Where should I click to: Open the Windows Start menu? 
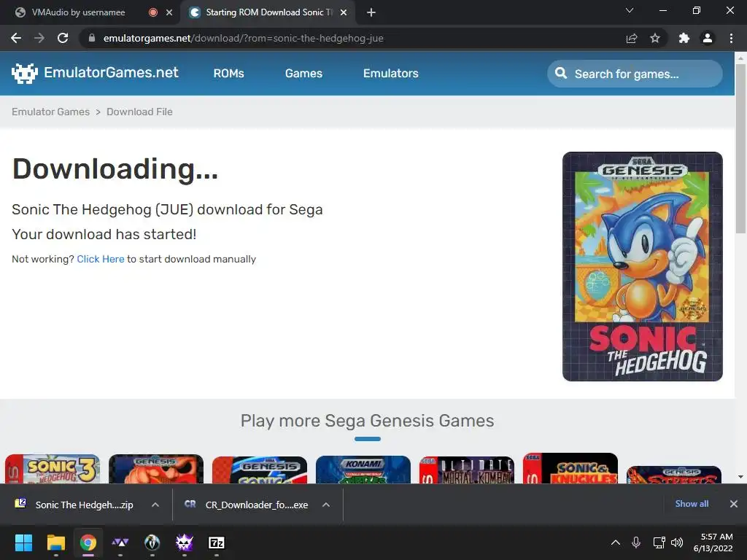point(23,542)
